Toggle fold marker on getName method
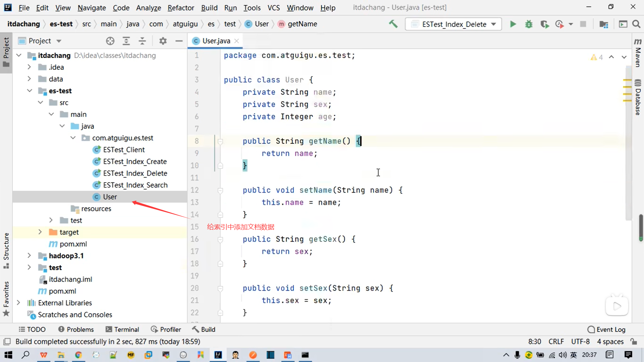 click(x=220, y=141)
